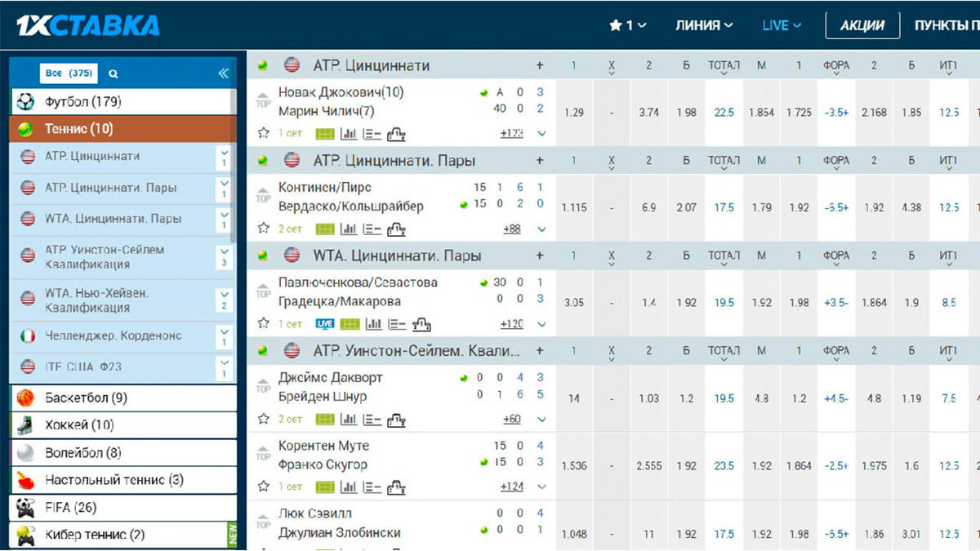Click the 1XСТАВКА logo

pyautogui.click(x=88, y=25)
